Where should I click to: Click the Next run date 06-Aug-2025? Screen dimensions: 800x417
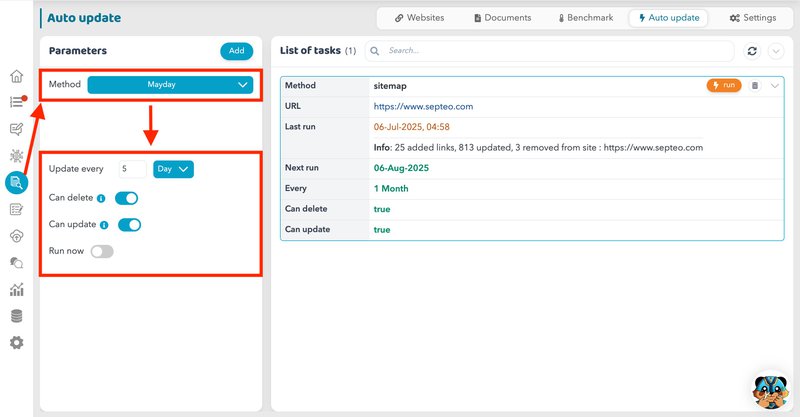pos(401,168)
